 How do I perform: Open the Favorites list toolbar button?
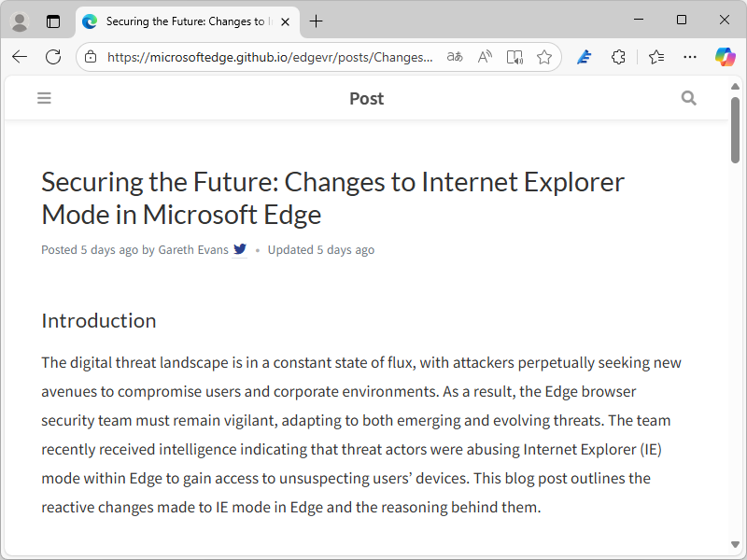656,57
